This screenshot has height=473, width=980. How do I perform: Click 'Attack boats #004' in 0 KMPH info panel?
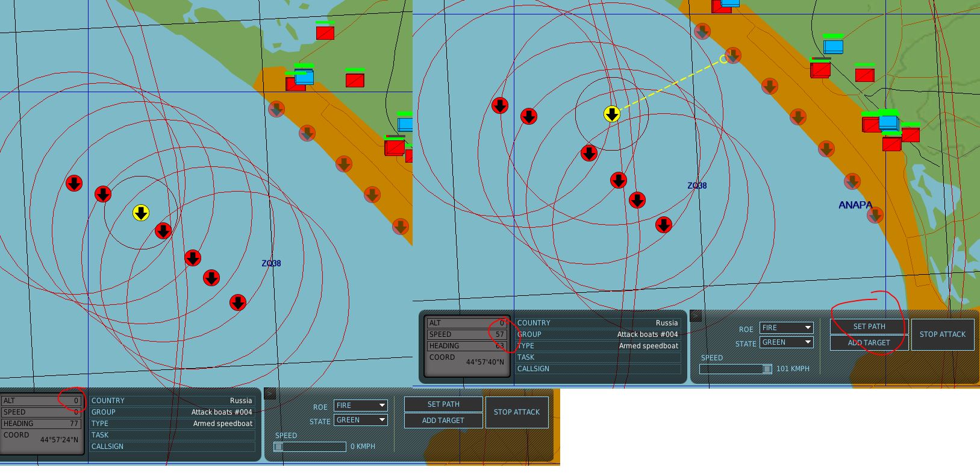click(222, 412)
